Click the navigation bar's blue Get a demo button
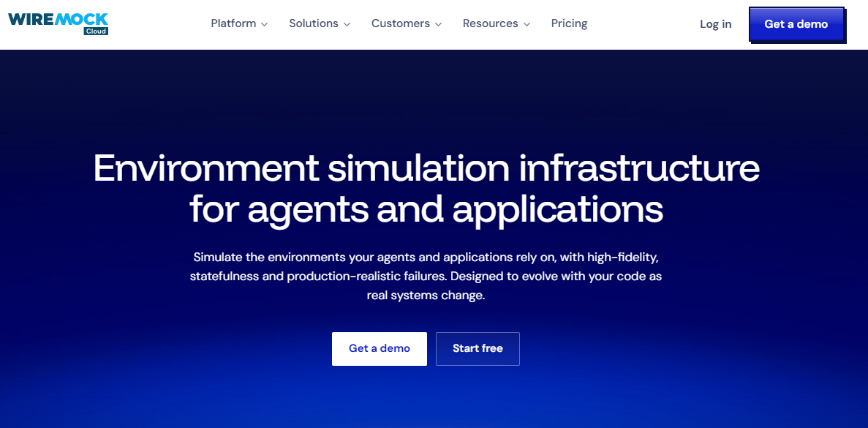The image size is (868, 428). click(x=796, y=24)
